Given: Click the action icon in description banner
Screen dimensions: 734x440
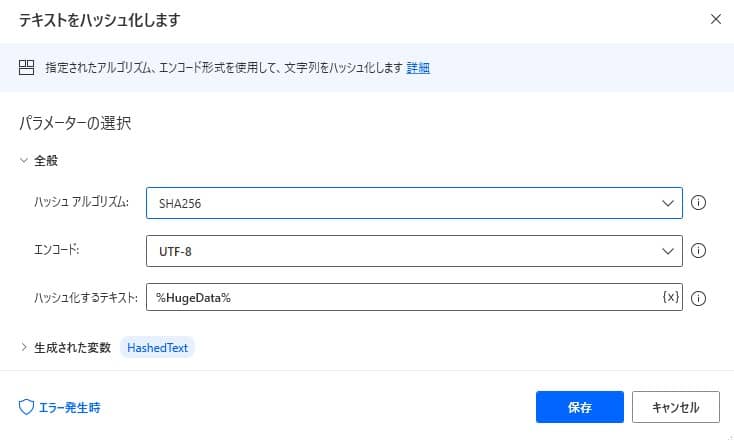Looking at the screenshot, I should [x=27, y=68].
